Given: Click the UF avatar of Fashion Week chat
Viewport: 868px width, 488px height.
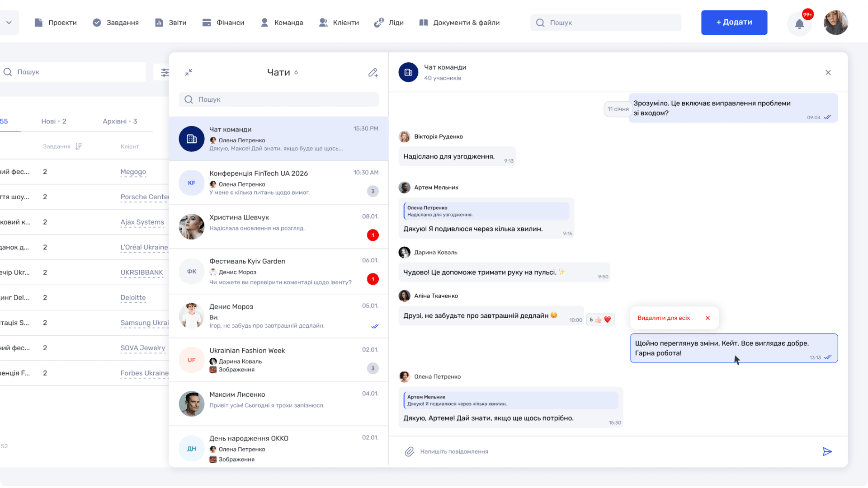Looking at the screenshot, I should [192, 360].
